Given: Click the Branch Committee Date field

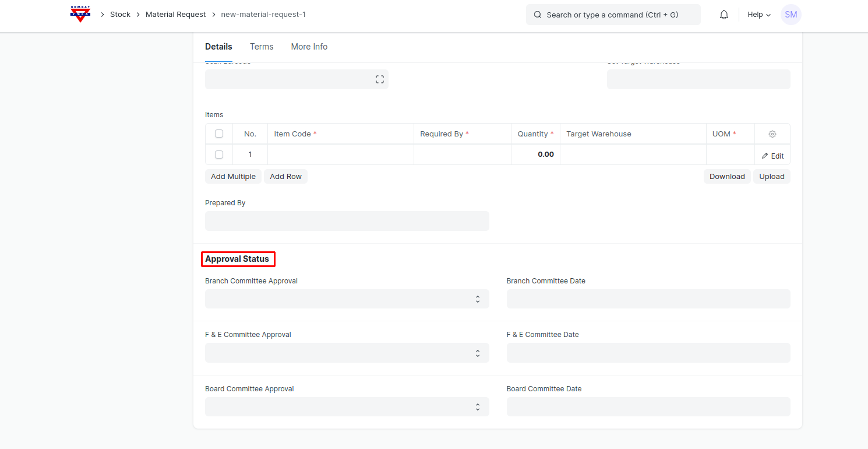Looking at the screenshot, I should point(648,299).
